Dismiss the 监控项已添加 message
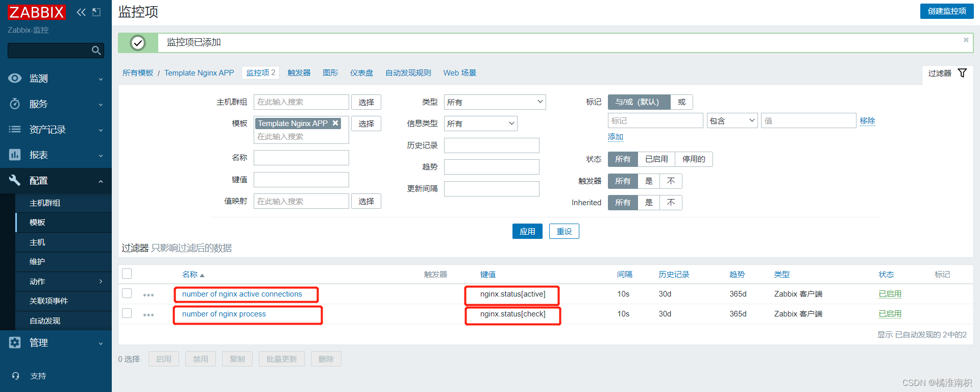 (966, 40)
